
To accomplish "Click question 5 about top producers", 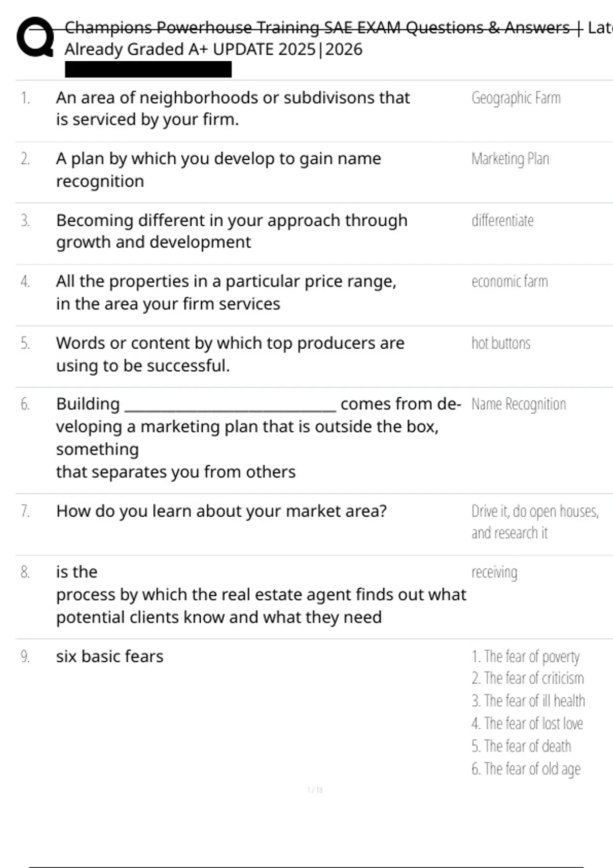I will tap(230, 354).
